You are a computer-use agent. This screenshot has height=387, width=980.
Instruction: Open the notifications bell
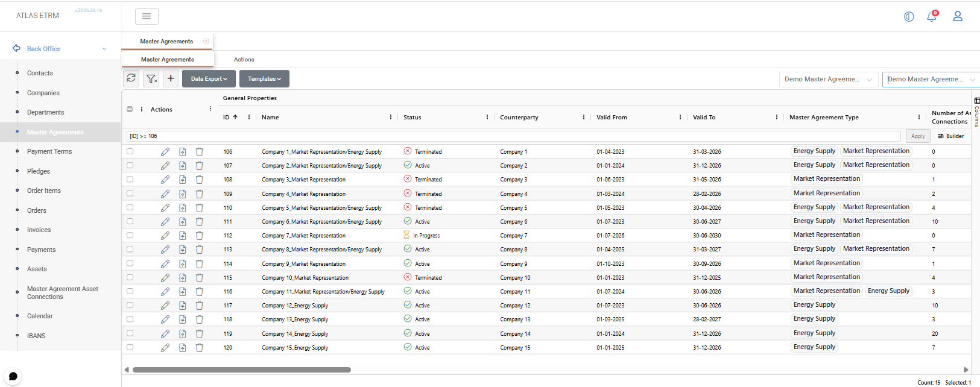(x=932, y=16)
